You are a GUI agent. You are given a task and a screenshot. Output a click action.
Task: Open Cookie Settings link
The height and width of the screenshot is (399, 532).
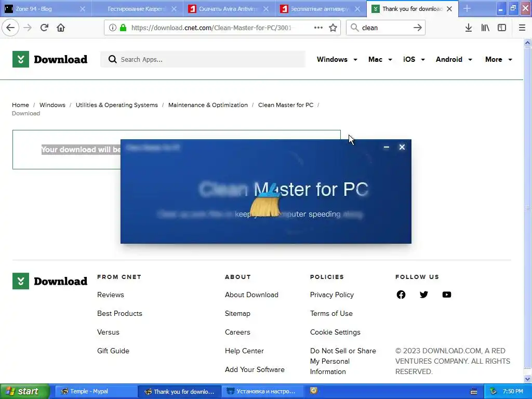(335, 332)
